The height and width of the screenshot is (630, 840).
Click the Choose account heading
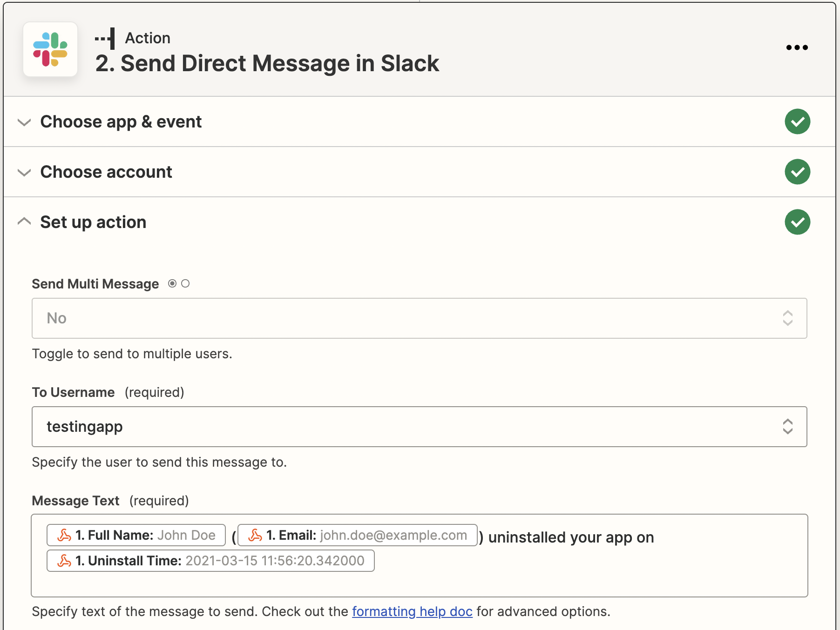pos(106,172)
